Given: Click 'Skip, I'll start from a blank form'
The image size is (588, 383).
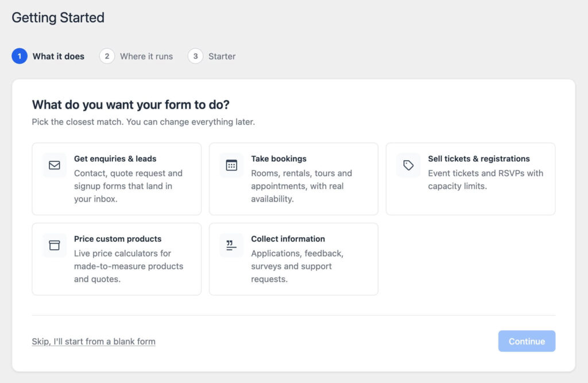Looking at the screenshot, I should [x=94, y=341].
